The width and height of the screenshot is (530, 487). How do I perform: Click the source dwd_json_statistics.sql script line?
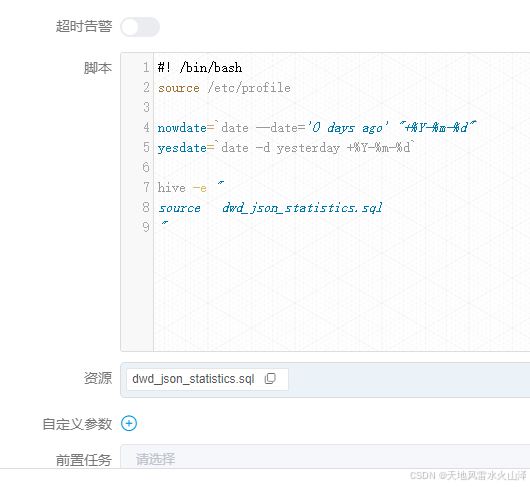270,208
